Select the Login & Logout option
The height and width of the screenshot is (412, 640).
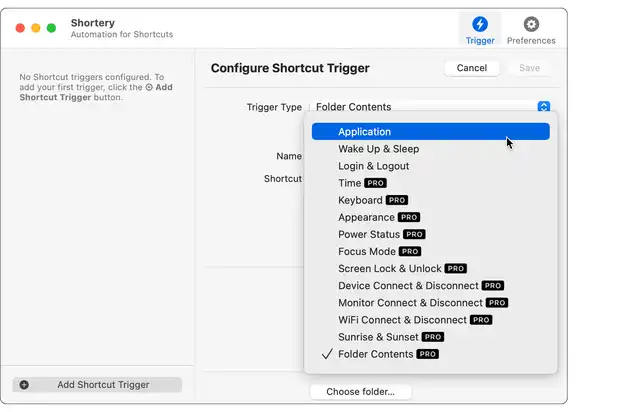pos(373,166)
